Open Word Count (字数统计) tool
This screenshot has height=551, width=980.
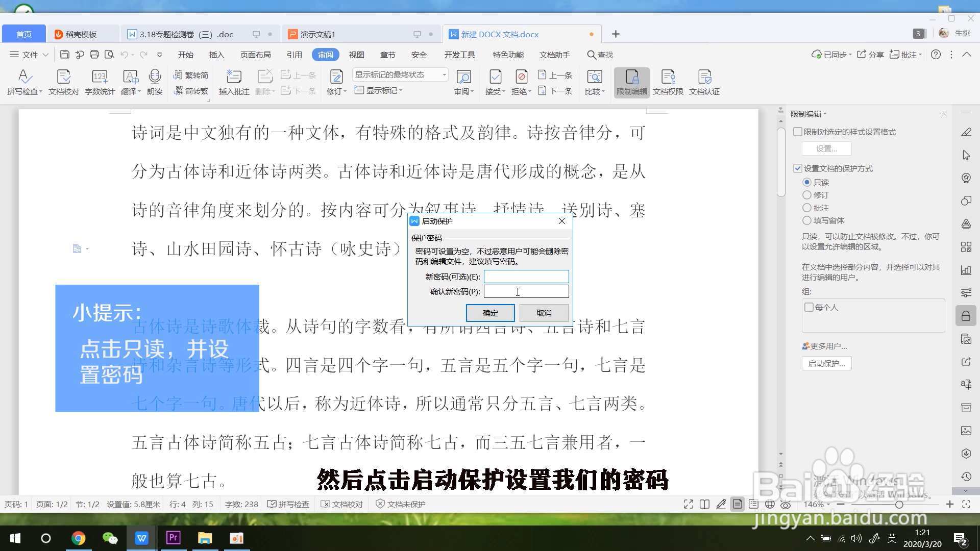[x=100, y=82]
